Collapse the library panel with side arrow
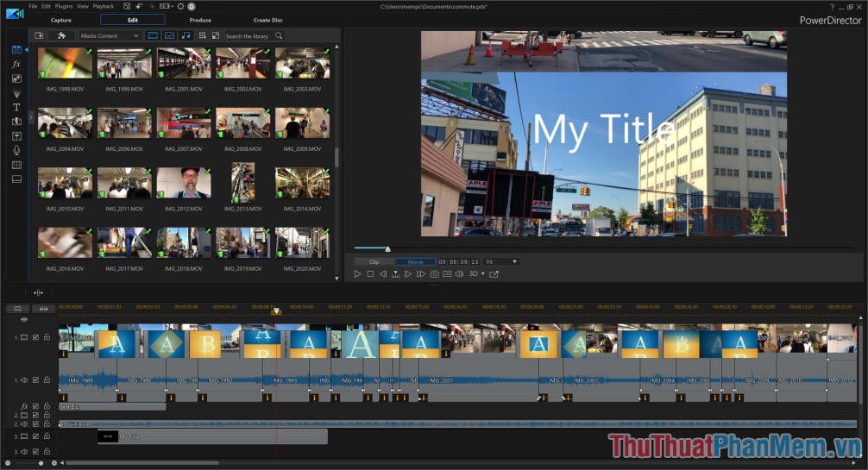The image size is (868, 470). click(x=31, y=117)
